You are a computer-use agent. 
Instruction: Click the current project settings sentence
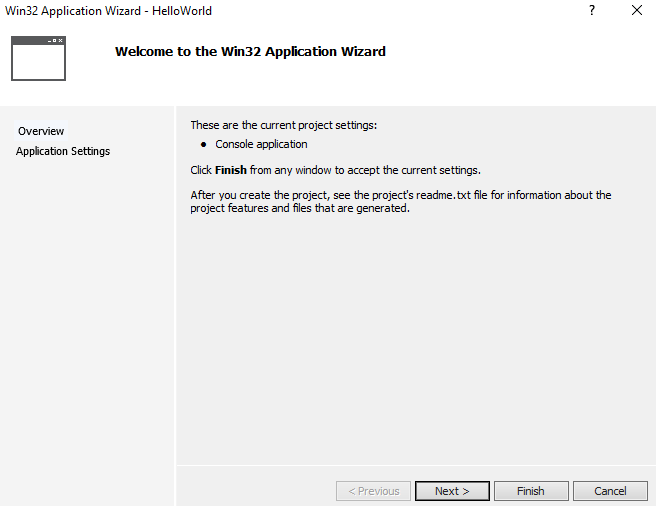coord(284,125)
